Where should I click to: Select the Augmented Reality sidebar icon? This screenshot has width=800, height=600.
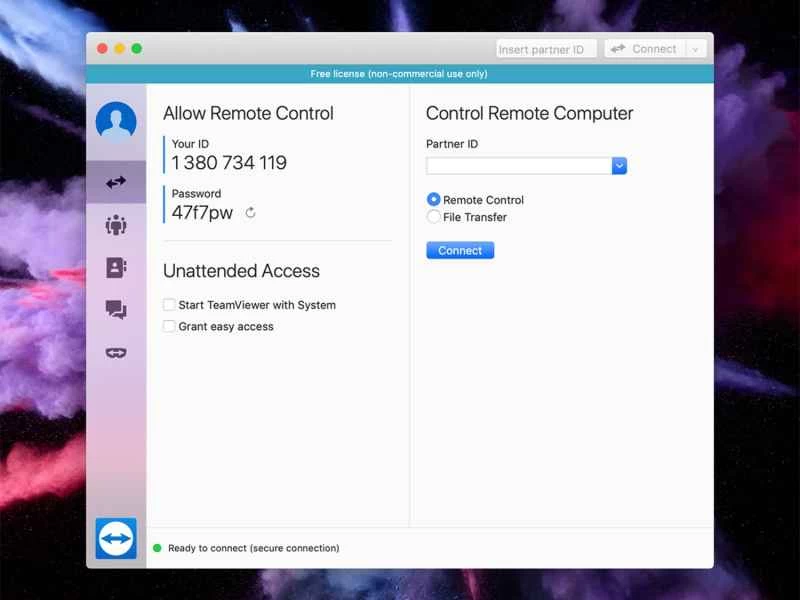click(x=117, y=353)
